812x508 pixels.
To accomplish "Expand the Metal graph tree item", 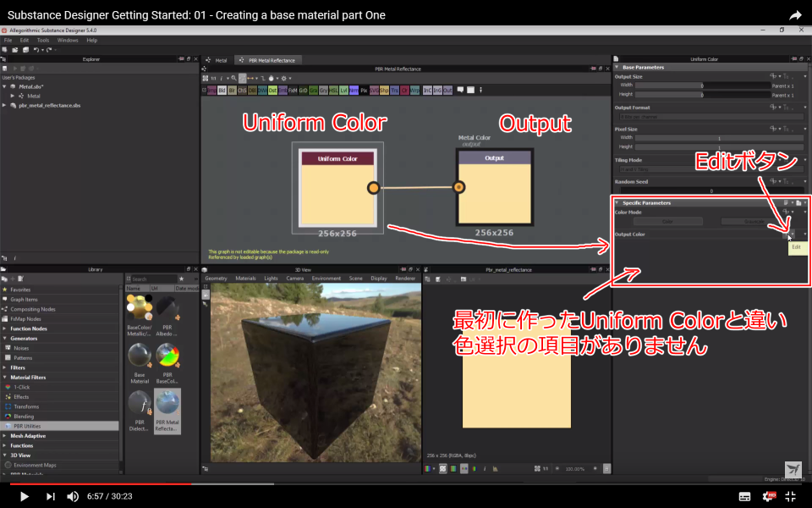I will 13,96.
